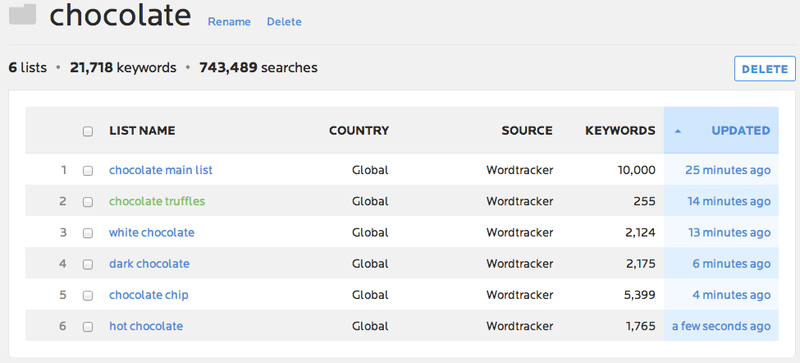
Task: Click Wordtracker in the chocolate main list row
Action: tap(519, 170)
